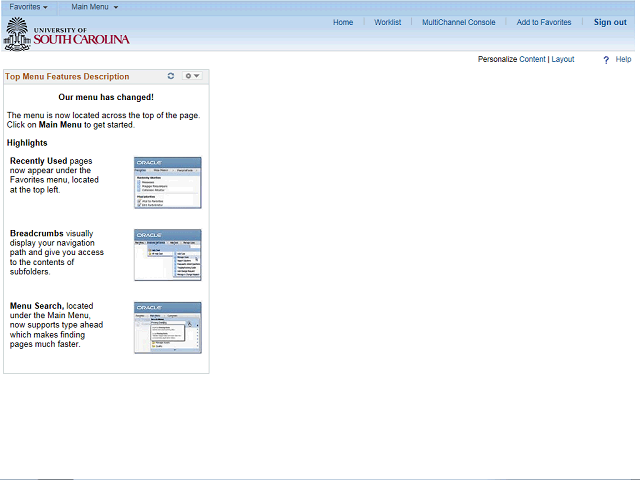Click the Menu Search screenshot thumbnail
640x480 pixels.
[168, 328]
